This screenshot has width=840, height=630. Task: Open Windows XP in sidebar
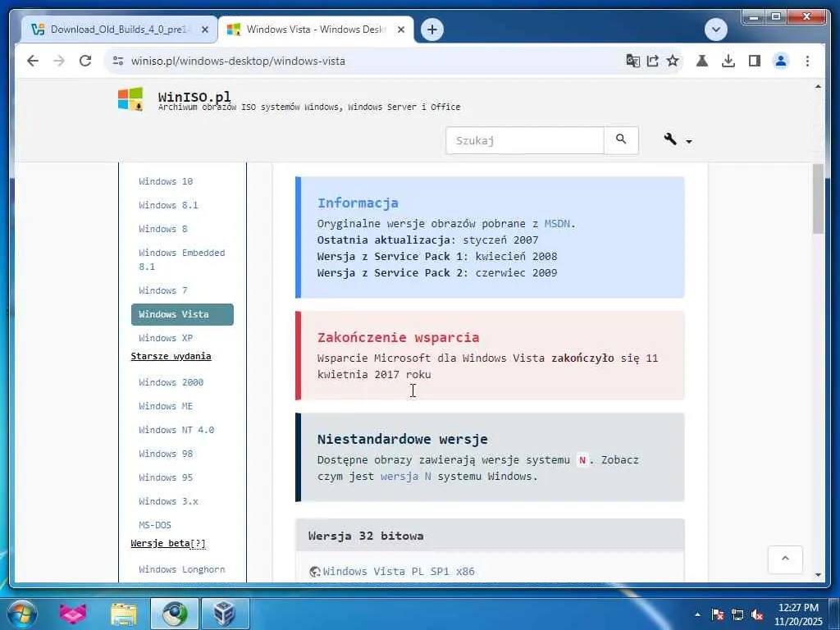point(166,338)
